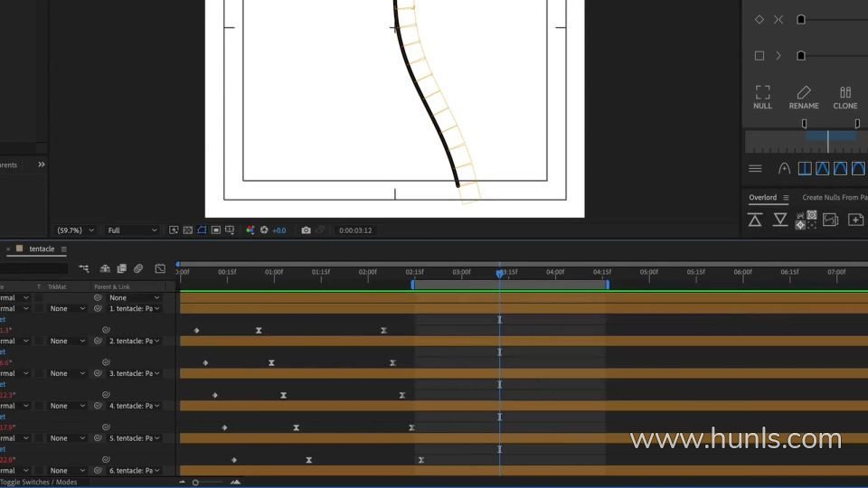The width and height of the screenshot is (868, 488).
Task: Click the 0:00:03:12 timecode in viewer
Action: pyautogui.click(x=355, y=230)
